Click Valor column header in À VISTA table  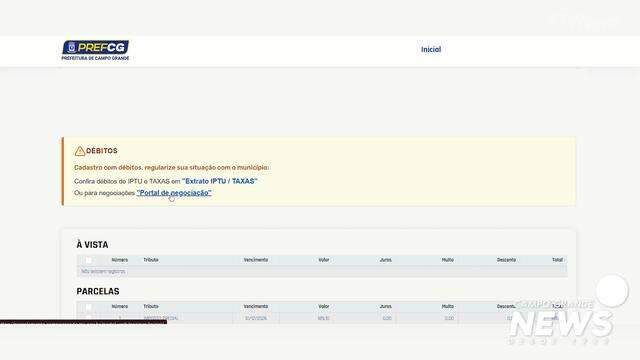click(x=324, y=260)
